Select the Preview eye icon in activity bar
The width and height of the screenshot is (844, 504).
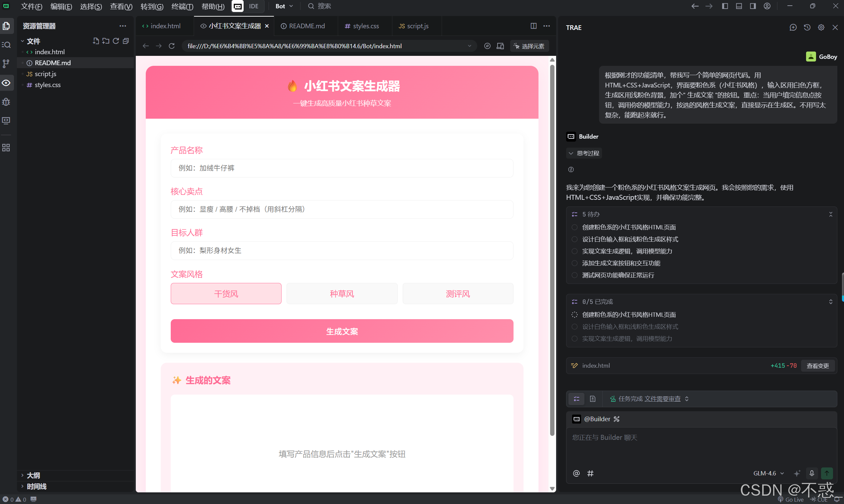click(x=6, y=82)
